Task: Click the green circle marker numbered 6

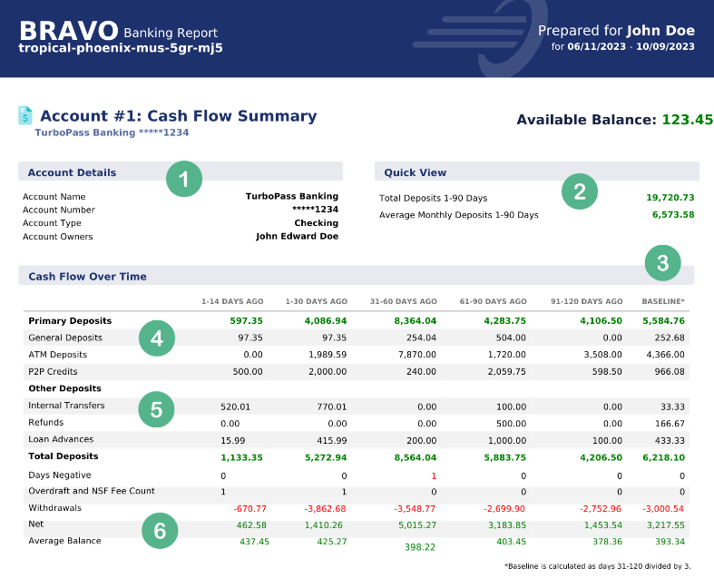Action: click(x=160, y=531)
